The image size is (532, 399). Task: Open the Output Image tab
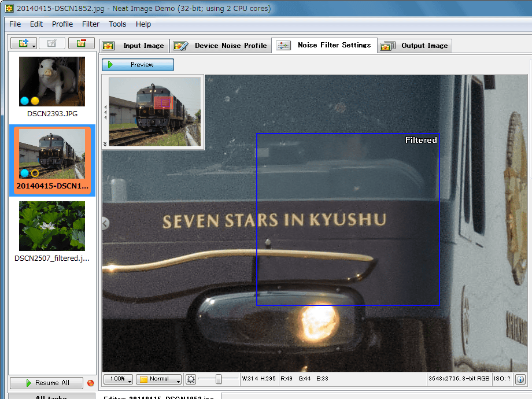415,46
